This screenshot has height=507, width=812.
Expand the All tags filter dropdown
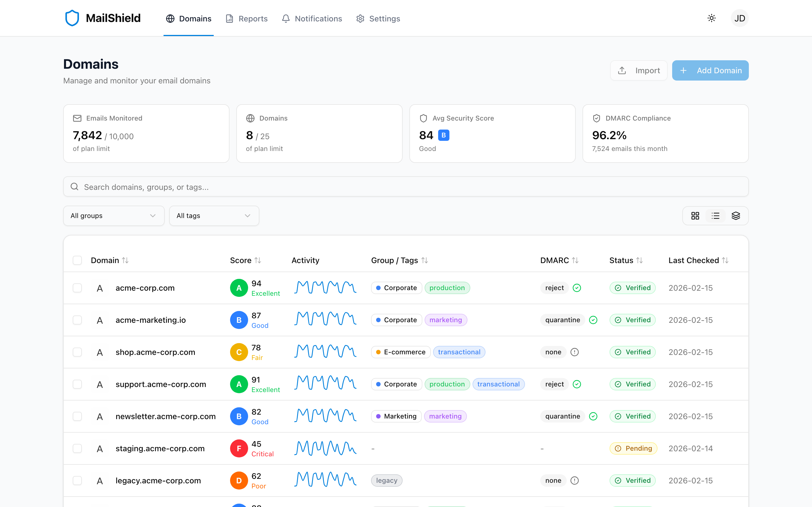click(214, 215)
